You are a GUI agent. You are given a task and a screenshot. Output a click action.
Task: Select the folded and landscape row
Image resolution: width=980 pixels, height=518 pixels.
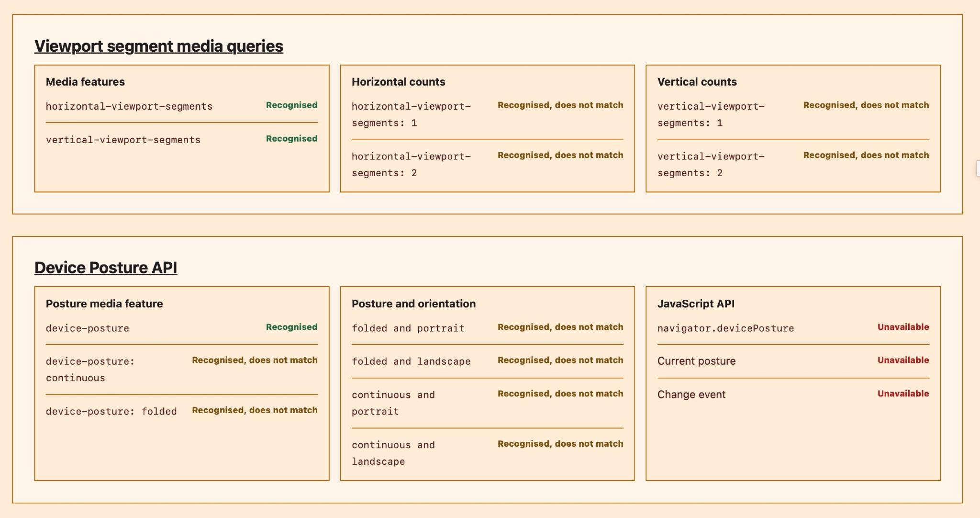tap(488, 361)
